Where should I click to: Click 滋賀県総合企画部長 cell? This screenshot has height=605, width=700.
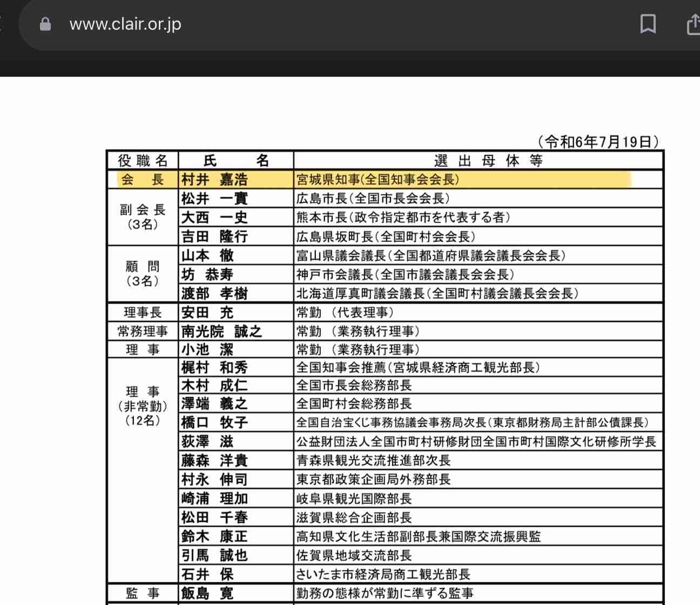pyautogui.click(x=479, y=517)
